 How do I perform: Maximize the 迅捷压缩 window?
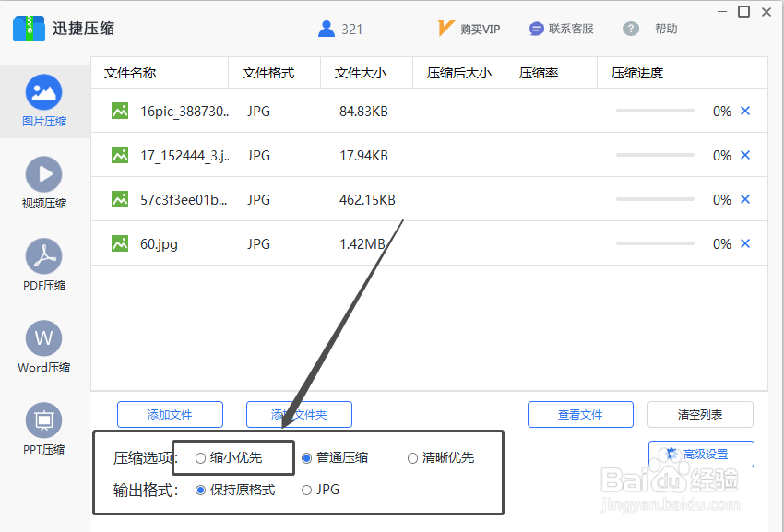[744, 11]
